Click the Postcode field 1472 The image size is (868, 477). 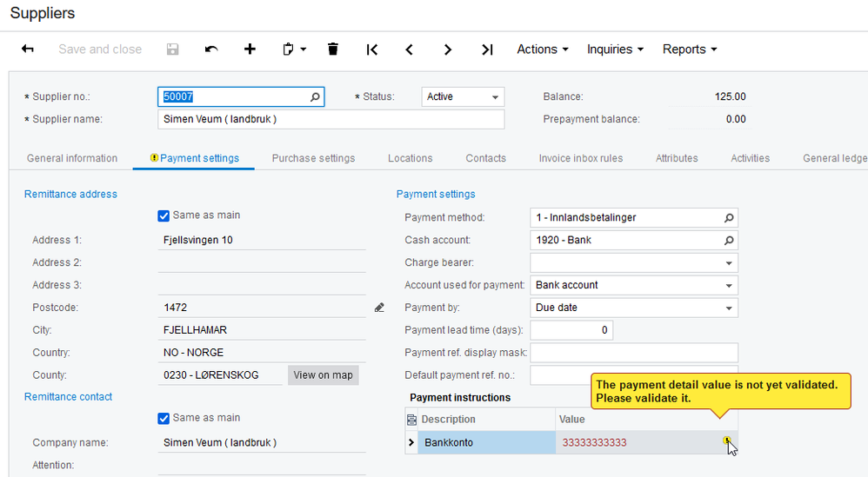261,308
